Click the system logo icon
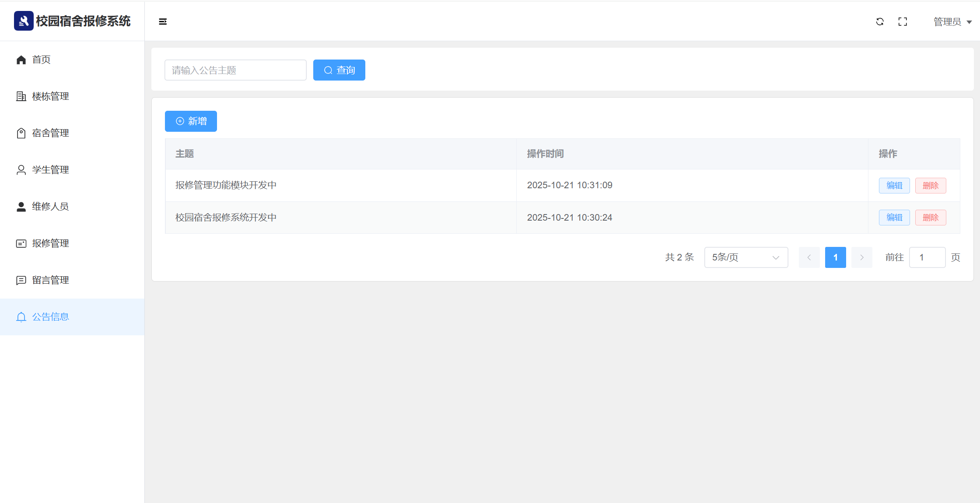980x503 pixels. coord(24,21)
